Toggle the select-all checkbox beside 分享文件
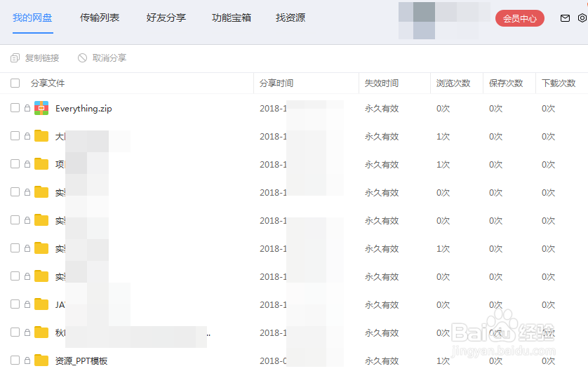 [x=15, y=83]
